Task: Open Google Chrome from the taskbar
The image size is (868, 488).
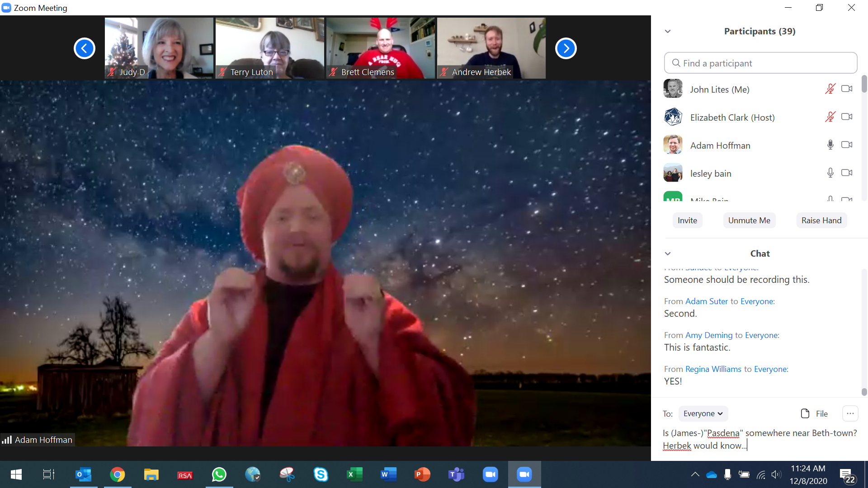Action: pos(118,474)
